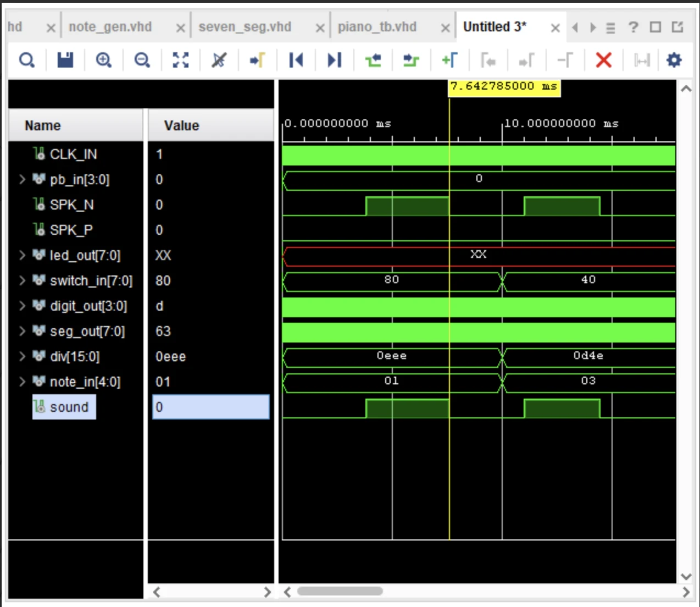The height and width of the screenshot is (607, 700).
Task: Click the 10.000000000 ms ruler label
Action: tap(561, 123)
